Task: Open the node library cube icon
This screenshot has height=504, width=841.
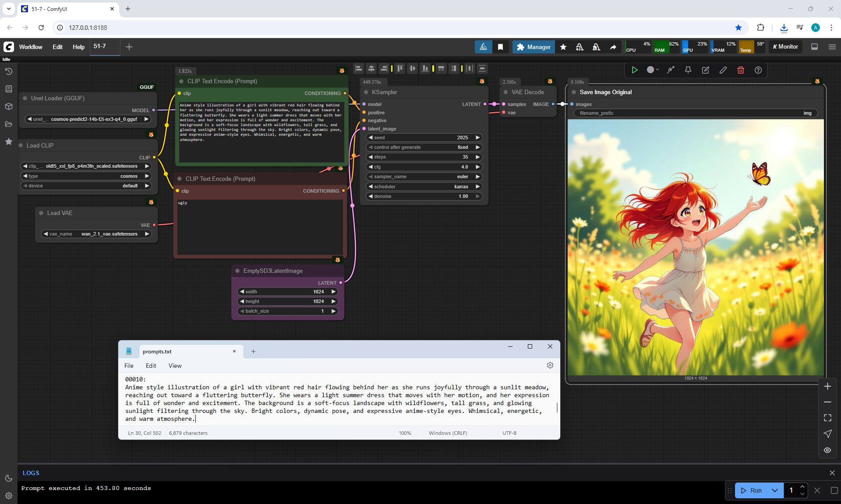Action: click(x=8, y=106)
